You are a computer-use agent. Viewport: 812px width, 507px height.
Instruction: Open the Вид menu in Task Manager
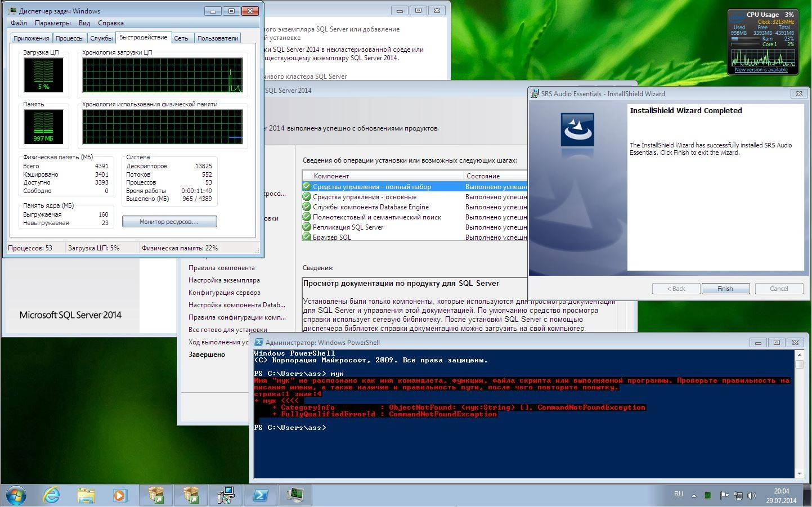(84, 23)
